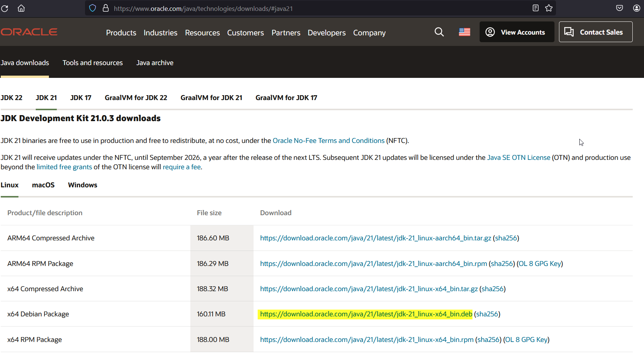Open GraalVM for JDK 21 tab
Image resolution: width=644 pixels, height=354 pixels.
coord(211,98)
